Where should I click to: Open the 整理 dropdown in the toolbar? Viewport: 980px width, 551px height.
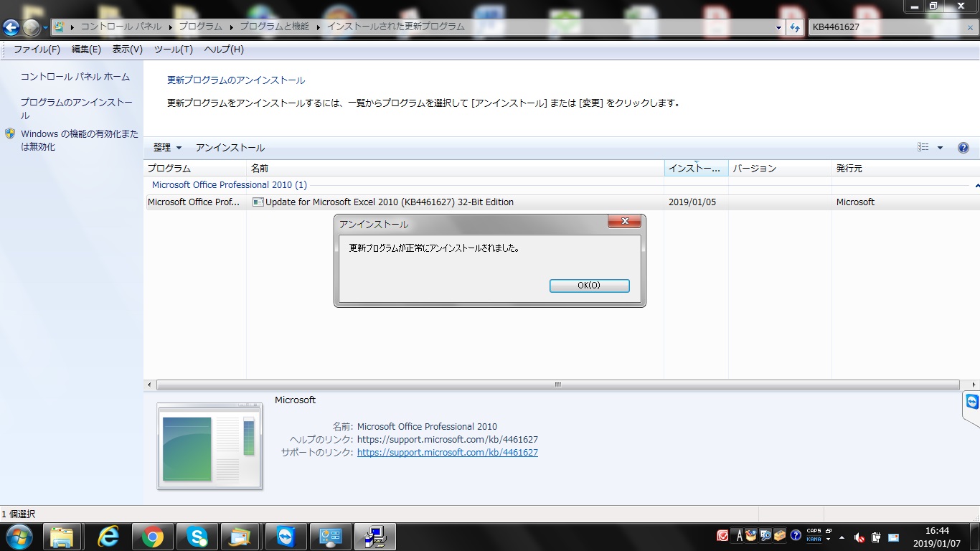click(x=167, y=148)
